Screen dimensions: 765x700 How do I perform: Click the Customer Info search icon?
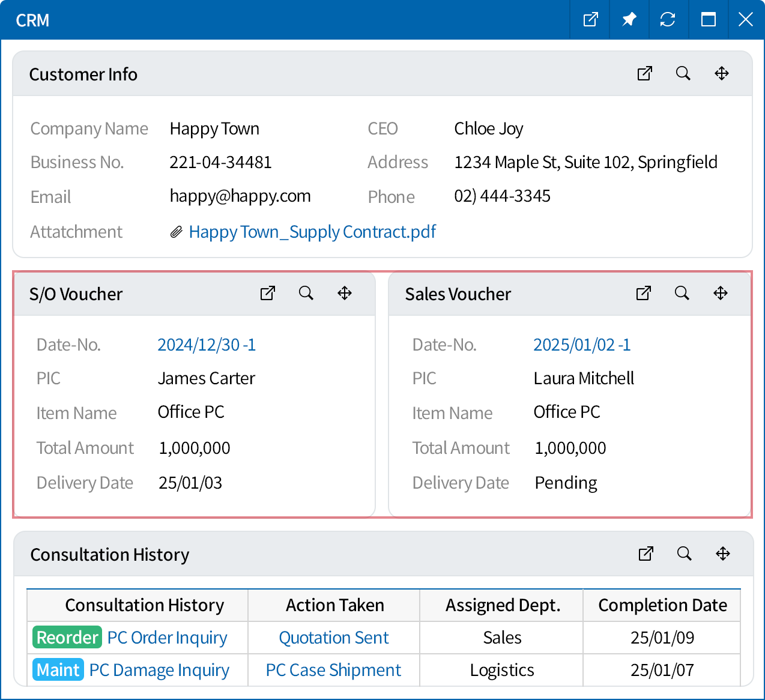pos(683,74)
